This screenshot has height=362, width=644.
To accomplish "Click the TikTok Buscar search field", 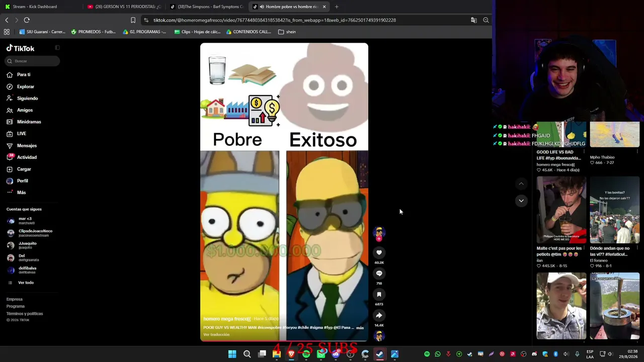I will 33,61.
